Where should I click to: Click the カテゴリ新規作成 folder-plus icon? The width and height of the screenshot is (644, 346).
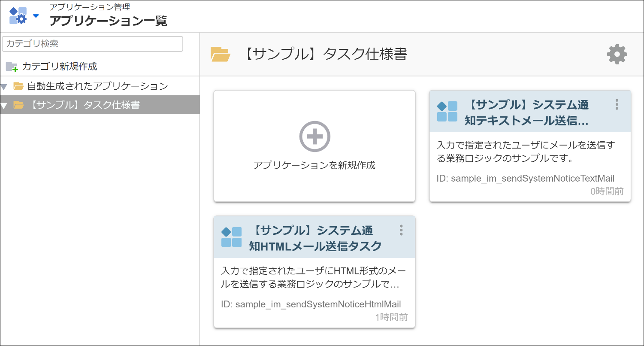(x=12, y=67)
